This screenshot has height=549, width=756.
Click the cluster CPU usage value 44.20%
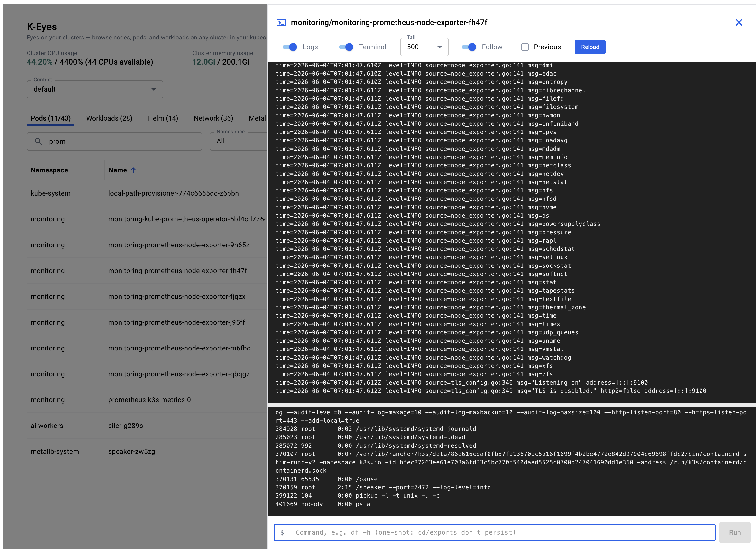[40, 62]
